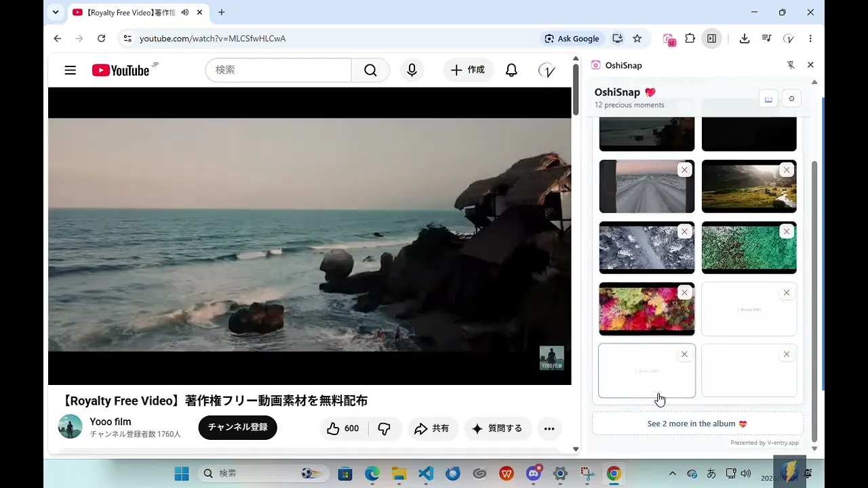This screenshot has width=868, height=488.
Task: Focus the YouTube 検索 search box
Action: 278,70
